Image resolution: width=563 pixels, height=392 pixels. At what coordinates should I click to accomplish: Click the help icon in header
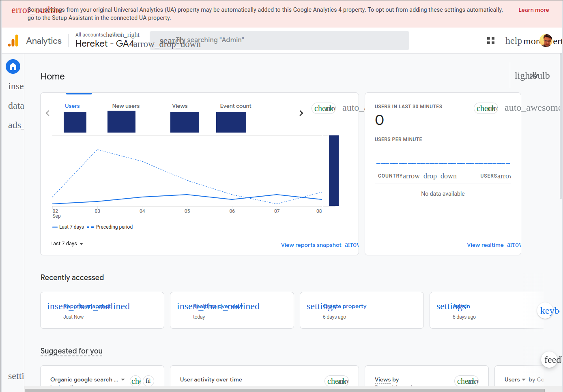coord(514,41)
